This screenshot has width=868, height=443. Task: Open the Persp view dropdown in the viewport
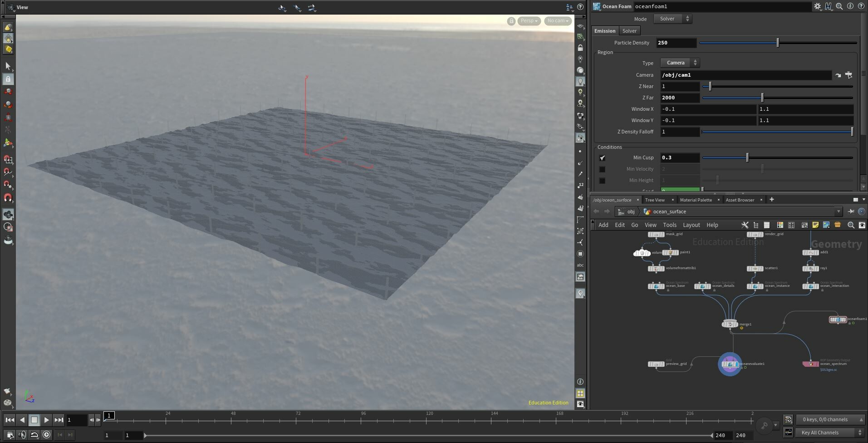tap(529, 21)
